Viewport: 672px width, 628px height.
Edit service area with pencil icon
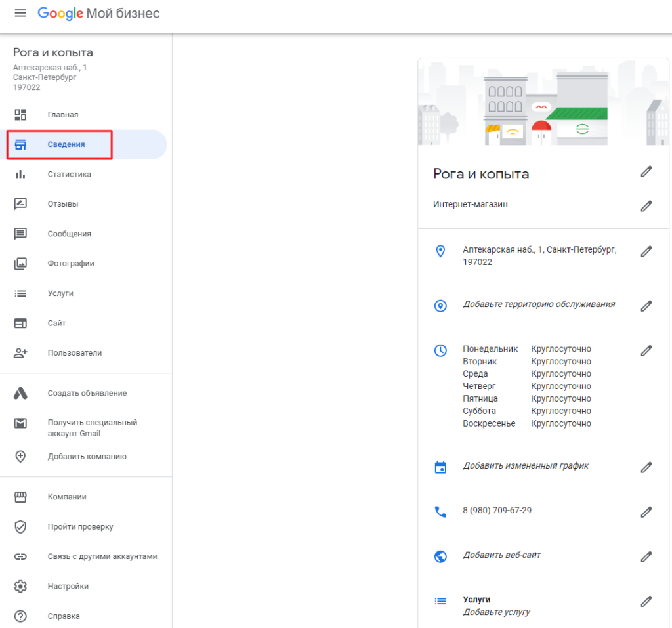click(x=646, y=306)
